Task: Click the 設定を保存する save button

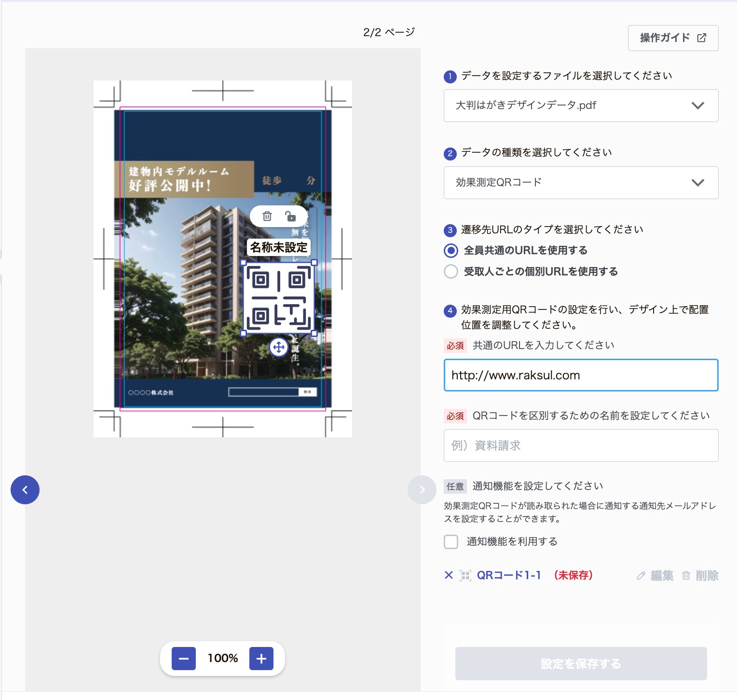Action: click(x=581, y=664)
